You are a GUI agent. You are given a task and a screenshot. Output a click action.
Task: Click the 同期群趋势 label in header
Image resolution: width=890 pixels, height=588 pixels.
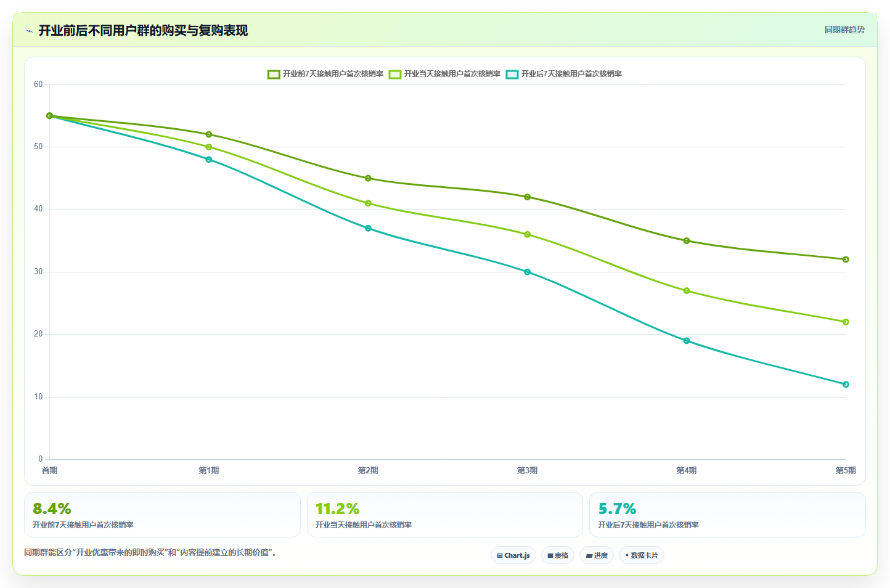[x=844, y=30]
